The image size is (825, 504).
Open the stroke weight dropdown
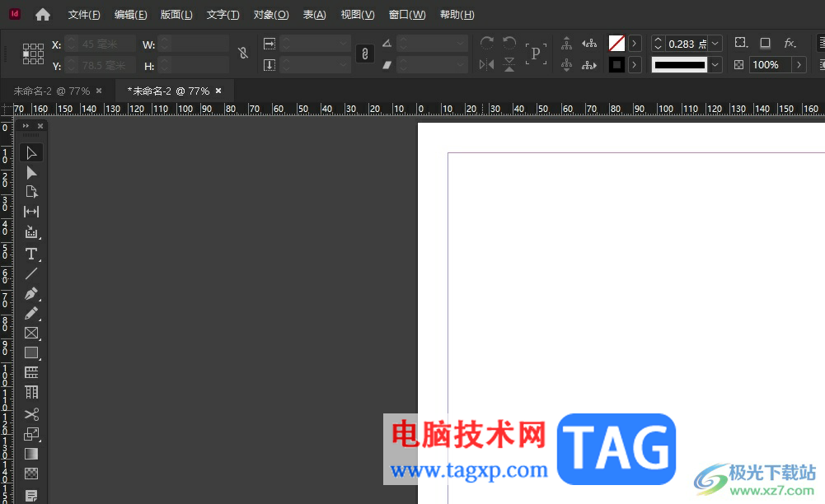pos(715,44)
